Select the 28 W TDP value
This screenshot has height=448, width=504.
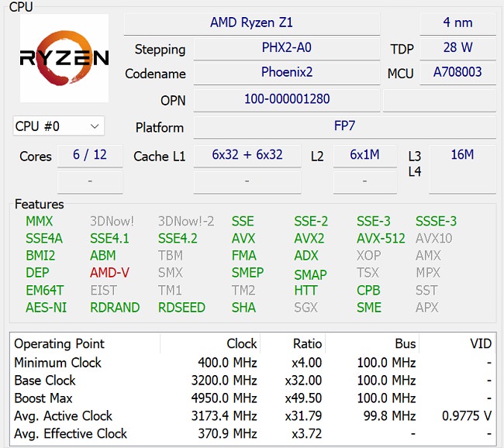[457, 48]
